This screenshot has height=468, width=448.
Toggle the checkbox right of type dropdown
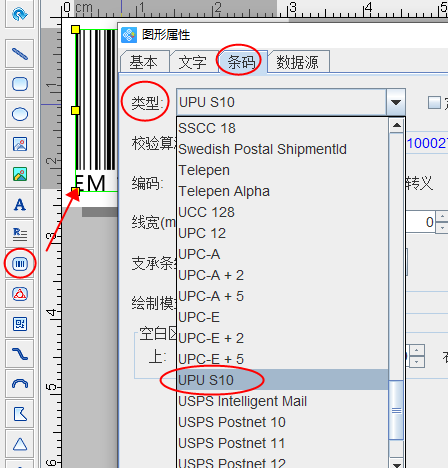point(434,103)
